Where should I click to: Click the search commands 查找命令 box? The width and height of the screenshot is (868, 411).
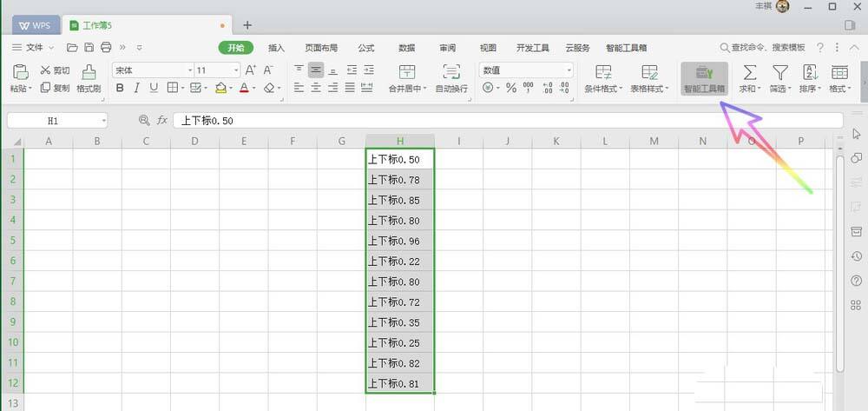763,48
